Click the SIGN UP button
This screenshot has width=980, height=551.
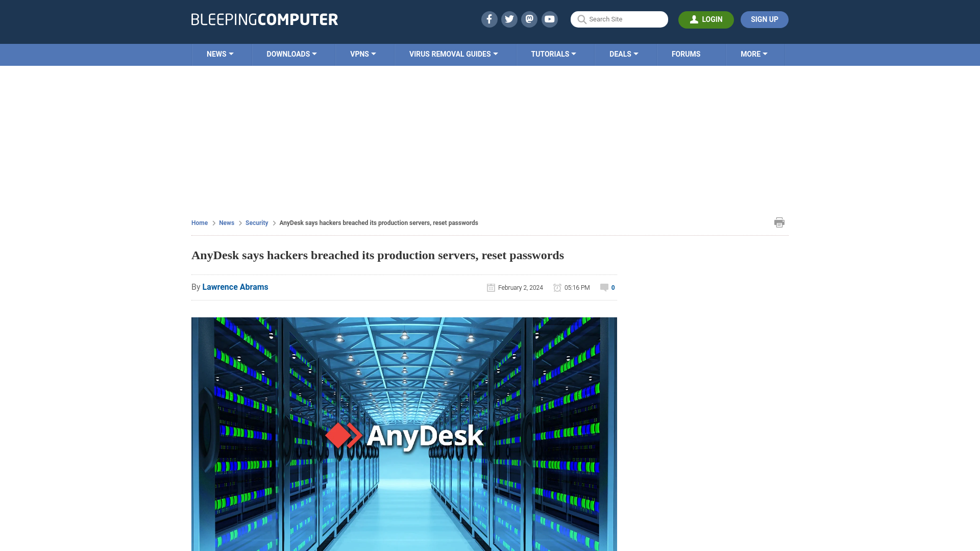click(x=764, y=19)
